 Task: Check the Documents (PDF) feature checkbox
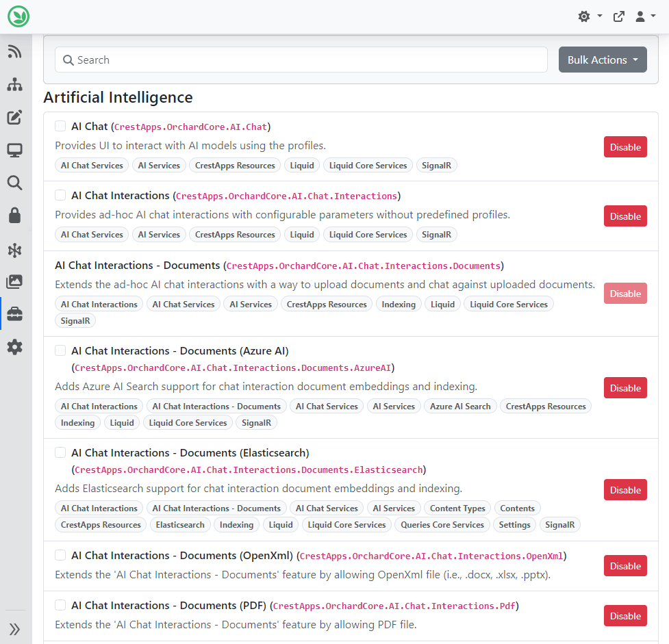pyautogui.click(x=60, y=605)
